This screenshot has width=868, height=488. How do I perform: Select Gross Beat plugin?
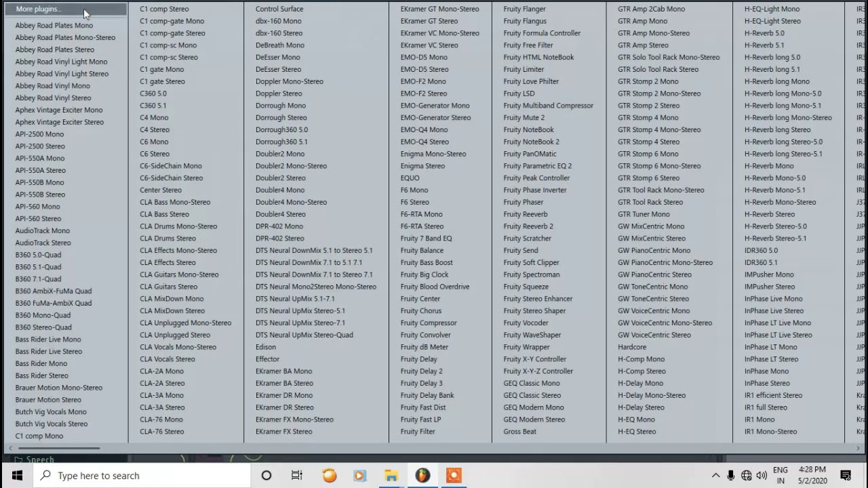coord(519,431)
